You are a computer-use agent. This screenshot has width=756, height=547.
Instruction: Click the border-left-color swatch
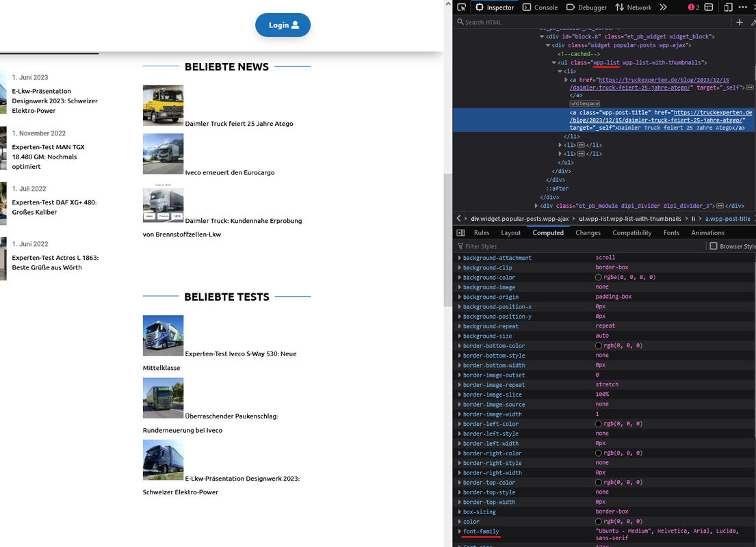(599, 424)
